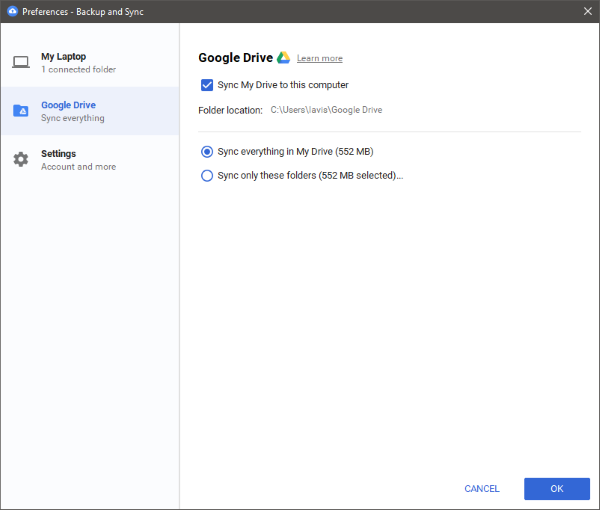The image size is (600, 510).
Task: Click the Google Drive triangle logo beside the heading
Action: click(x=283, y=58)
